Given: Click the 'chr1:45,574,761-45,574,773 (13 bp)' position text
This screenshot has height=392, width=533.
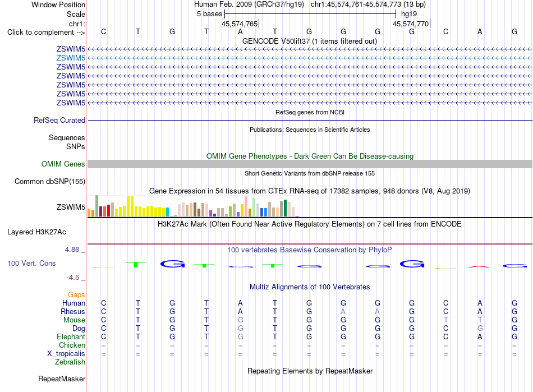Looking at the screenshot, I should 368,4.
